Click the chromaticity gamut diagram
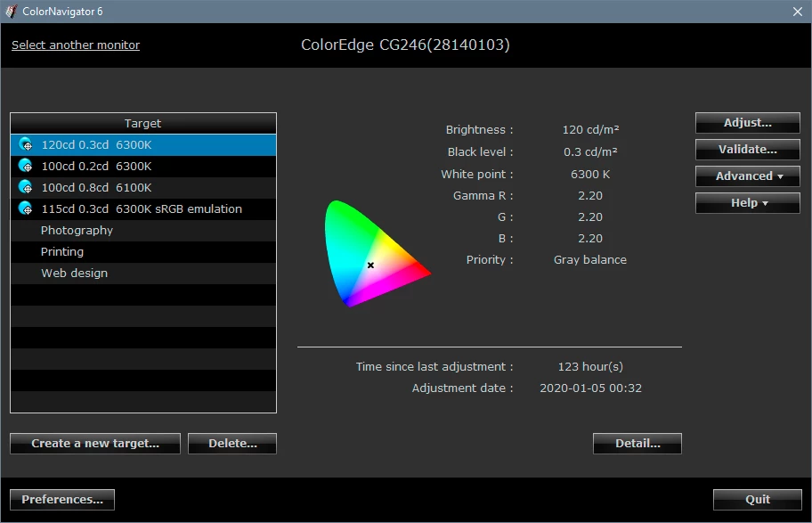This screenshot has height=523, width=812. point(377,253)
